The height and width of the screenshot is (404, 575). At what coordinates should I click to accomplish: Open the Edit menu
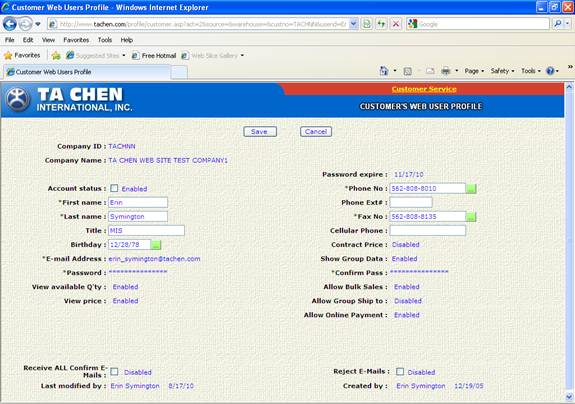(x=28, y=40)
